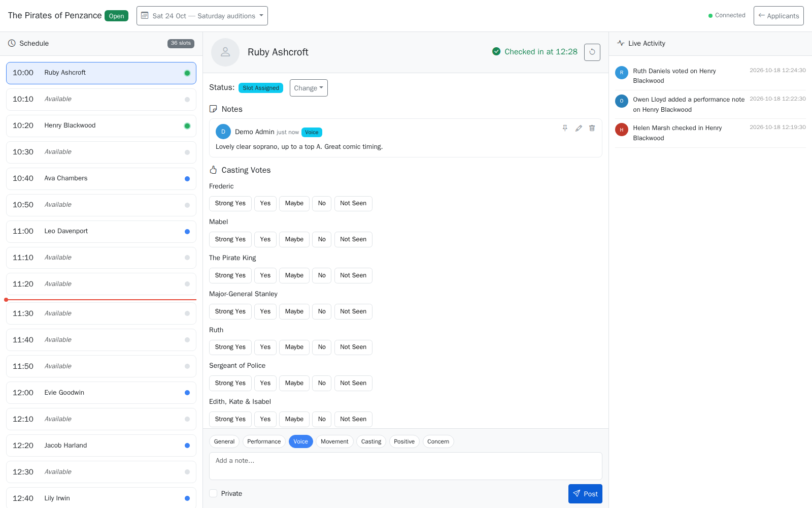
Task: Vote No for The Pirate King
Action: pos(322,275)
